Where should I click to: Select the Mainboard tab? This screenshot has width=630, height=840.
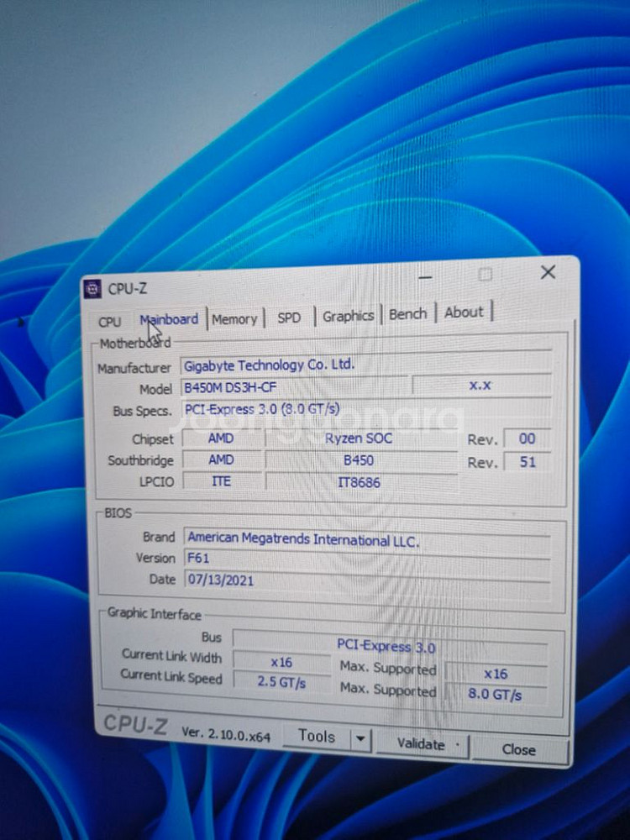tap(169, 320)
